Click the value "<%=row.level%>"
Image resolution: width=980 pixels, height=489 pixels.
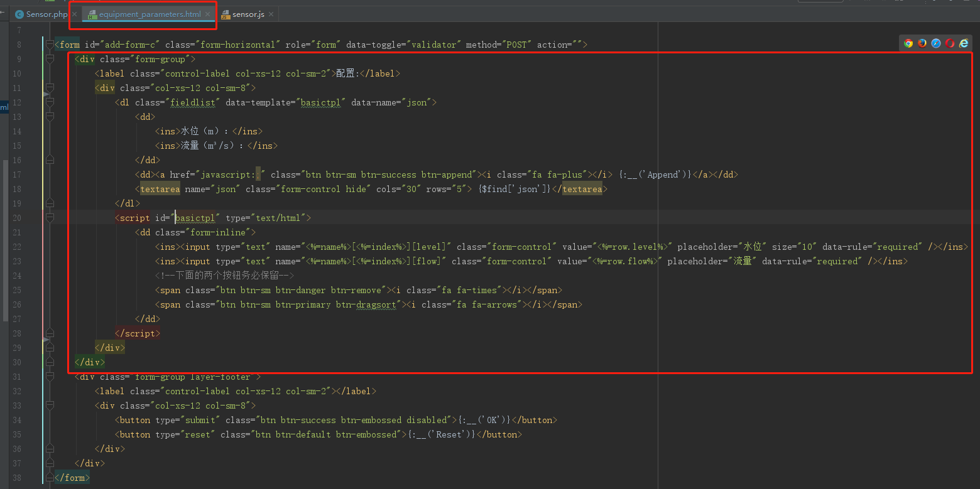632,247
